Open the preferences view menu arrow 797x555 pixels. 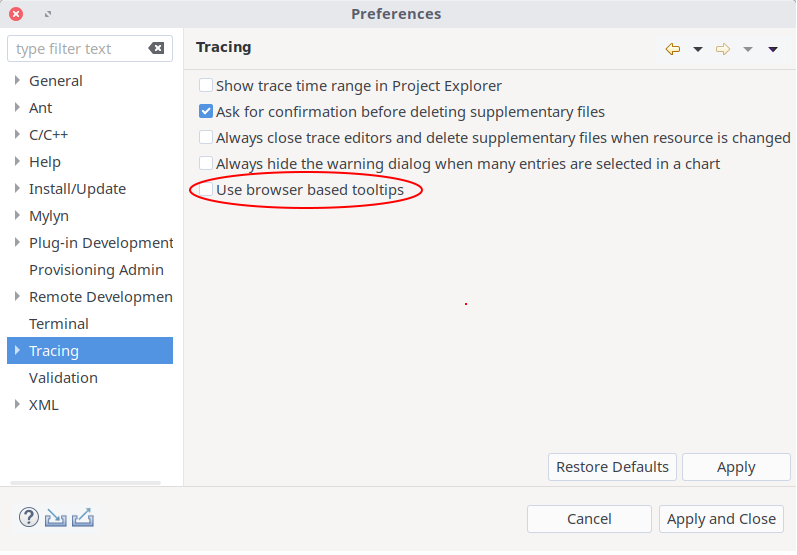pos(773,49)
